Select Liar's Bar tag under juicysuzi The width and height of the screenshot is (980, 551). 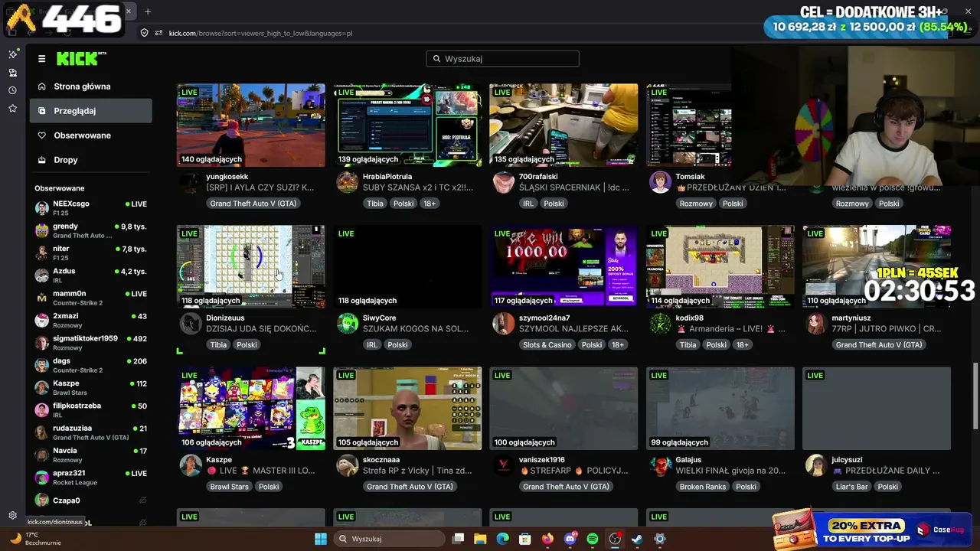click(x=852, y=487)
